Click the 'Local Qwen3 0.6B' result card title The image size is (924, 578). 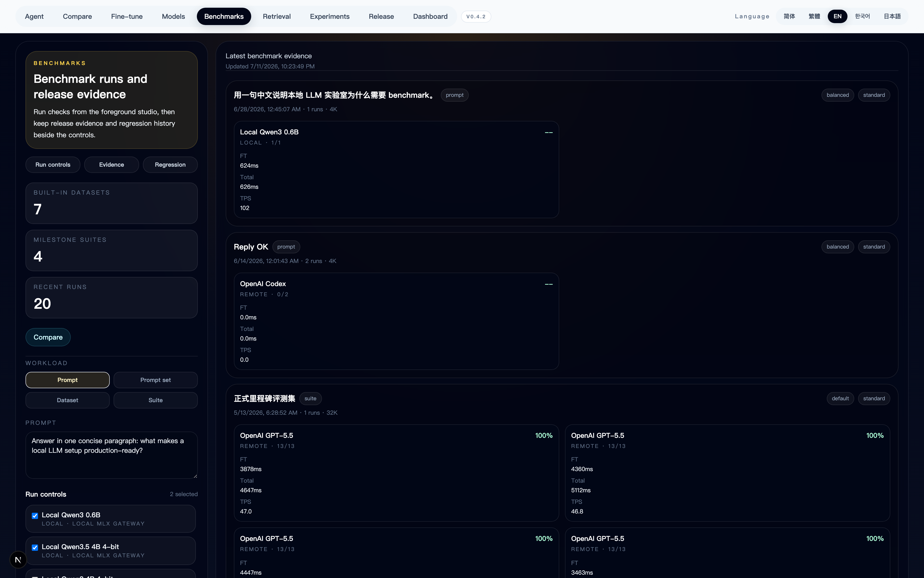(x=269, y=132)
